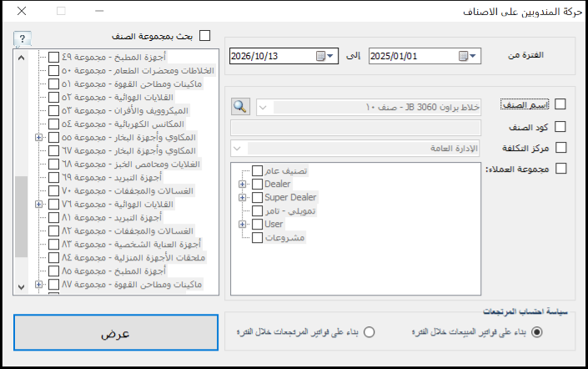Enable the بحث بمجموعة الصنف checkbox
Viewport: 588px width, 369px height.
point(204,36)
